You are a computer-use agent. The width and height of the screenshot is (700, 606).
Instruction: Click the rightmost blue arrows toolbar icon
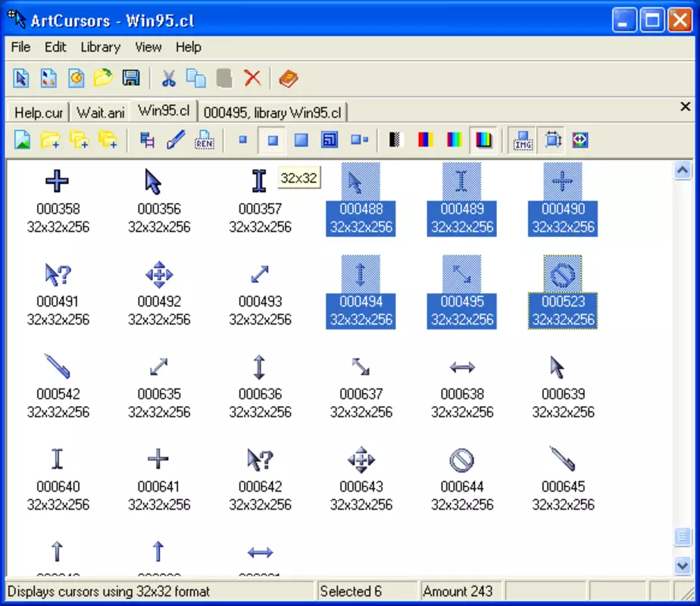580,140
